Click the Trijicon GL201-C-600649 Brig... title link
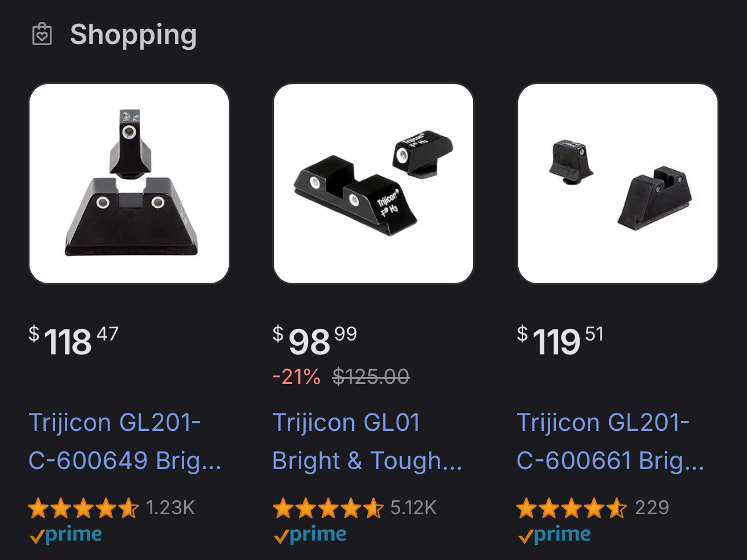This screenshot has height=560, width=747. tap(125, 441)
